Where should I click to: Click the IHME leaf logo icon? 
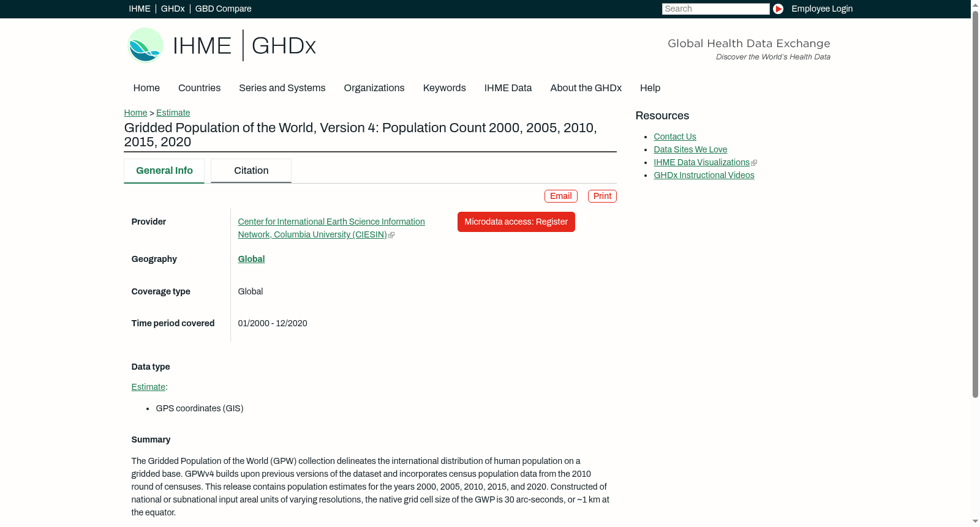point(145,45)
